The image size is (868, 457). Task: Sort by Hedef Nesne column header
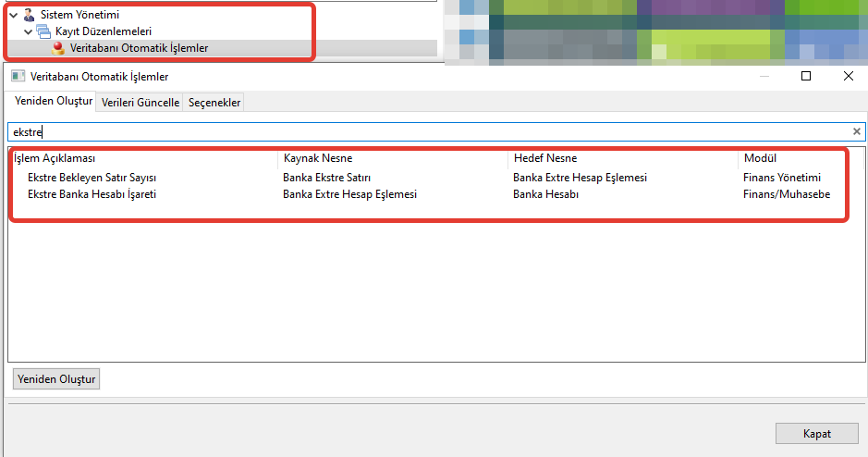(x=545, y=158)
